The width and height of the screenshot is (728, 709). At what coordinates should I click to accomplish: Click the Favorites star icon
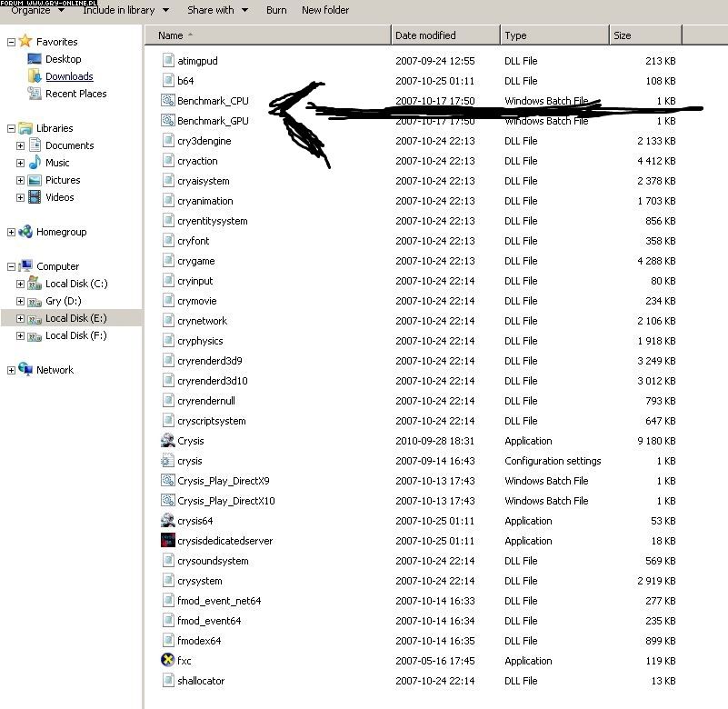coord(25,41)
